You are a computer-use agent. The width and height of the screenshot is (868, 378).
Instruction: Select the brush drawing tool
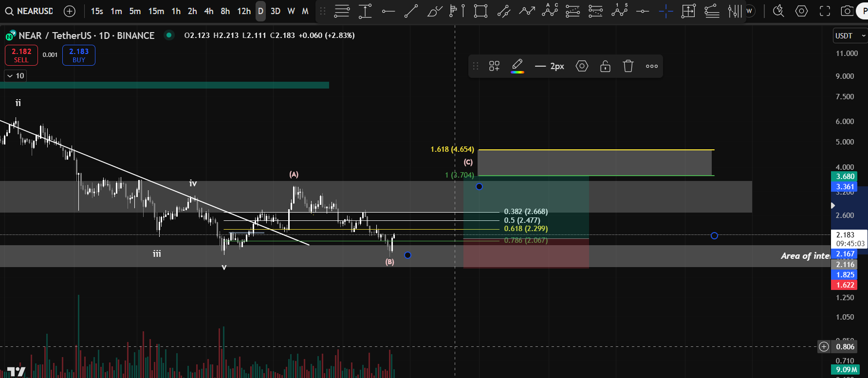click(x=434, y=11)
